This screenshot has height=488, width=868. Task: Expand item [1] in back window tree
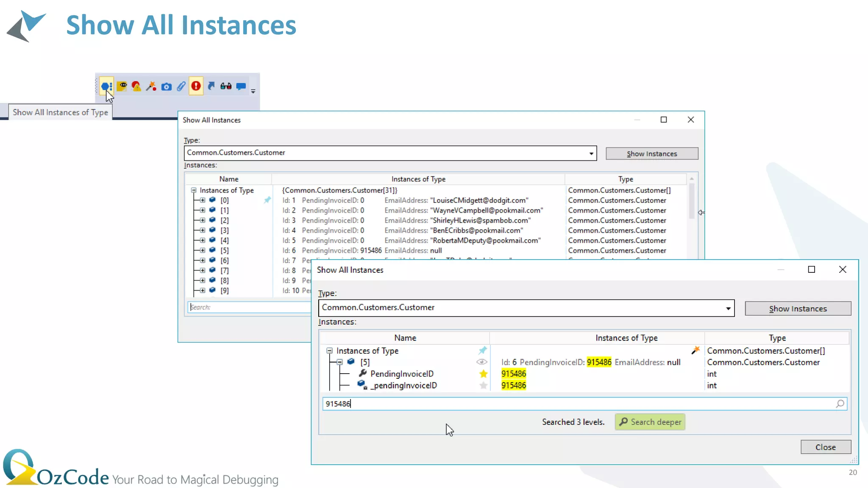(x=203, y=210)
